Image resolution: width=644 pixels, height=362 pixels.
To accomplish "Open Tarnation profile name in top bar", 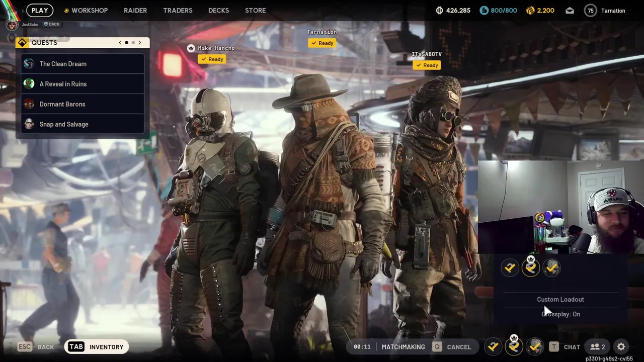I will click(x=613, y=11).
